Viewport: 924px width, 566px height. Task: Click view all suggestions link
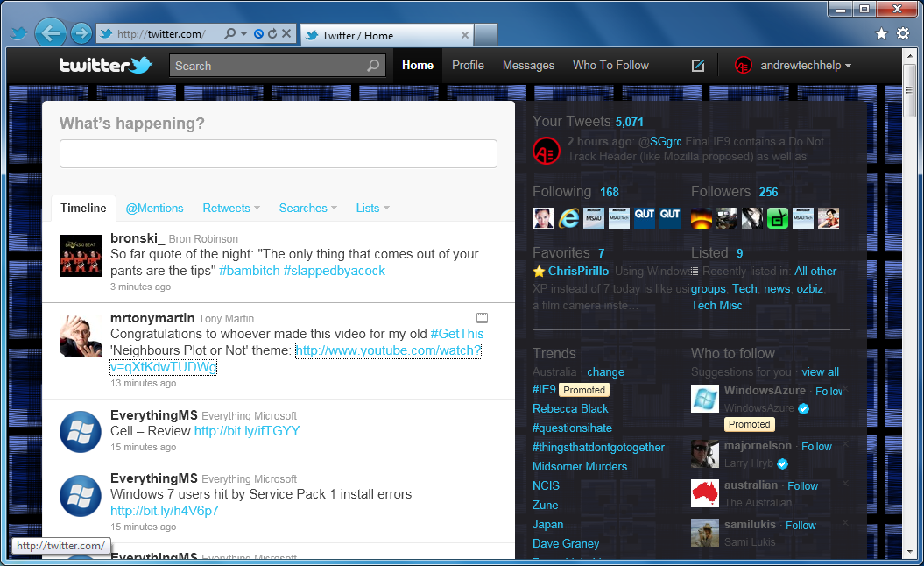(x=821, y=372)
